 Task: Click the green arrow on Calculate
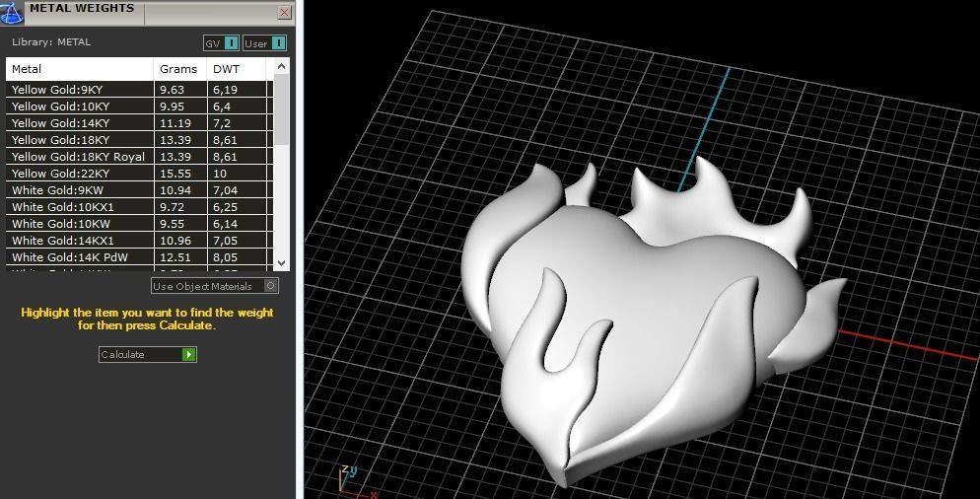tap(188, 355)
